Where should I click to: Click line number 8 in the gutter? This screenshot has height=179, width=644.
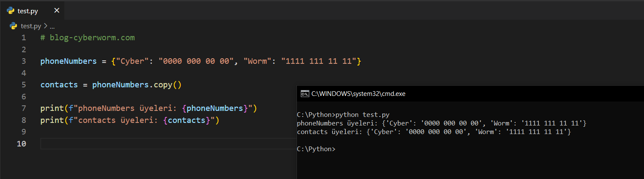(24, 120)
